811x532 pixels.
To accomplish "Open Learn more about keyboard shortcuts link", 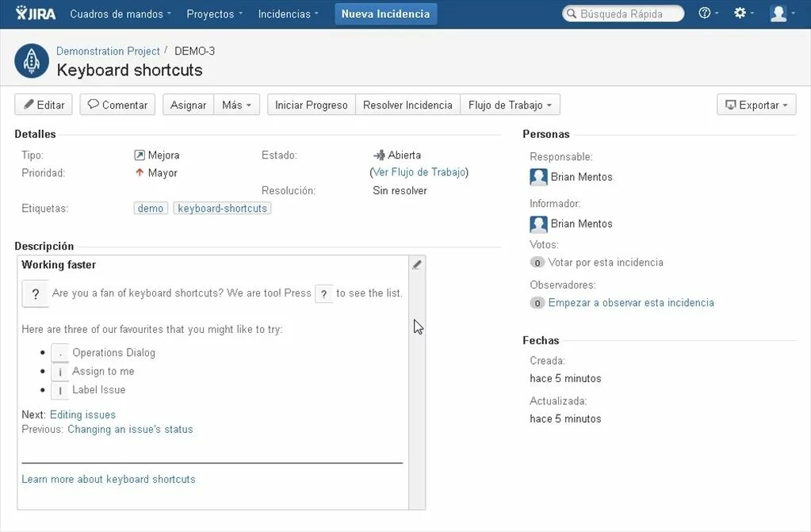I will (x=109, y=479).
